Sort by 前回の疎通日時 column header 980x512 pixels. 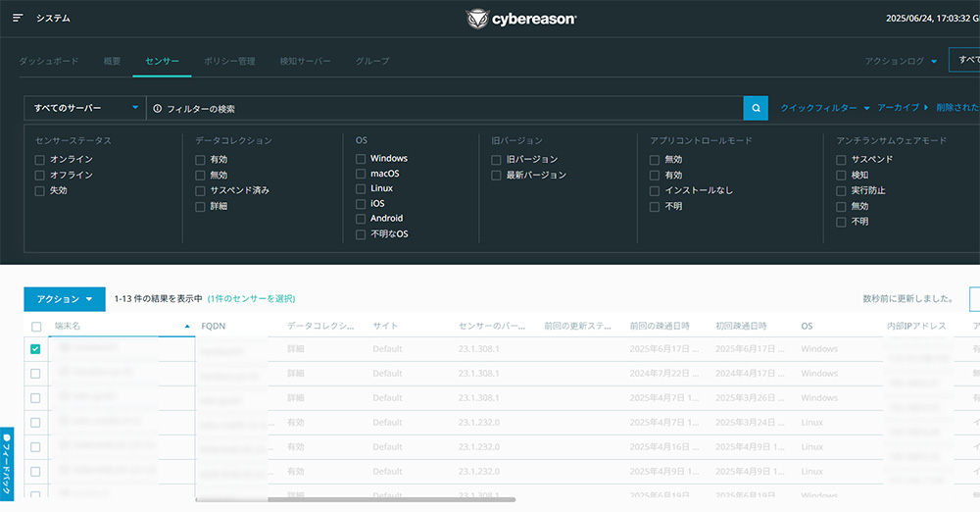tap(660, 326)
